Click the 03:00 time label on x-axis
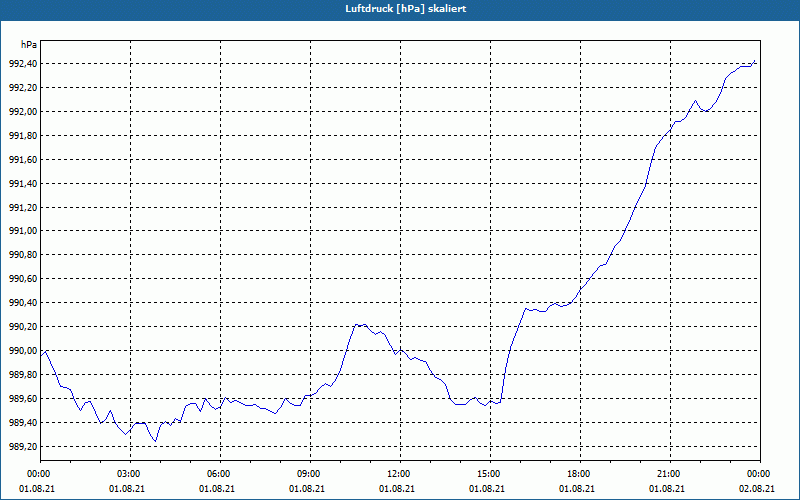This screenshot has height=500, width=800. click(128, 474)
